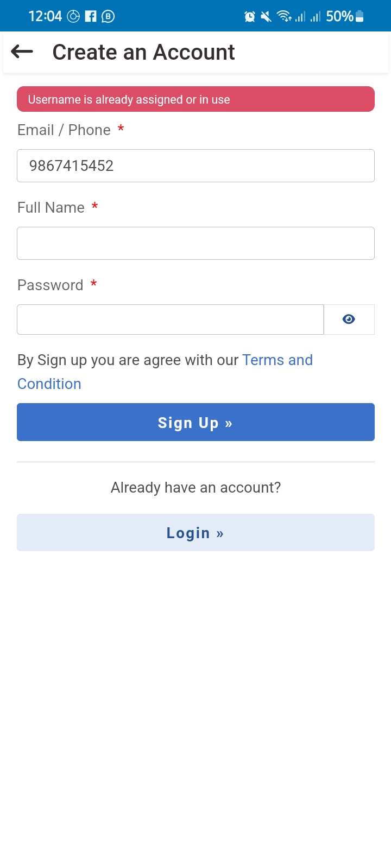Viewport: 391px width, 868px height.
Task: Click into the Full Name text box
Action: (x=195, y=243)
